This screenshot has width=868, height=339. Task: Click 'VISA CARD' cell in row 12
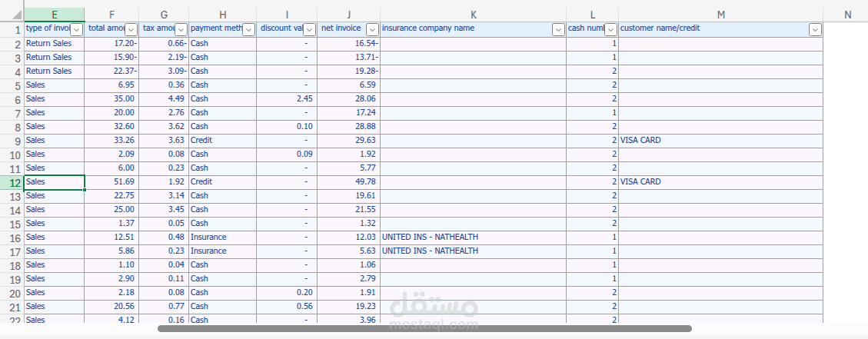tap(720, 181)
